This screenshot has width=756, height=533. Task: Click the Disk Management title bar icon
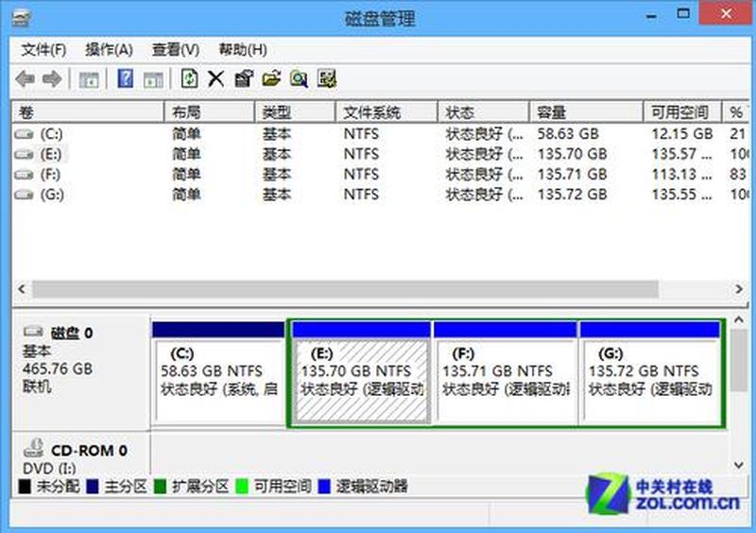click(21, 18)
